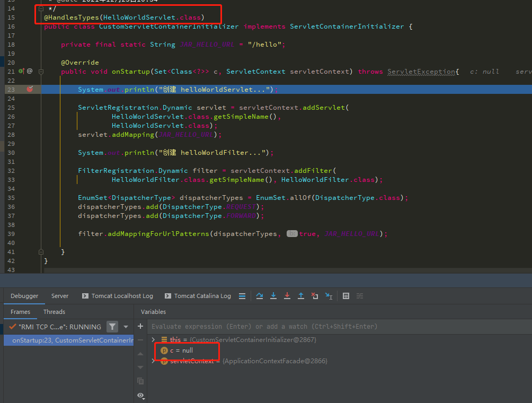Click the Drop Frame icon
This screenshot has width=532, height=403.
(315, 296)
